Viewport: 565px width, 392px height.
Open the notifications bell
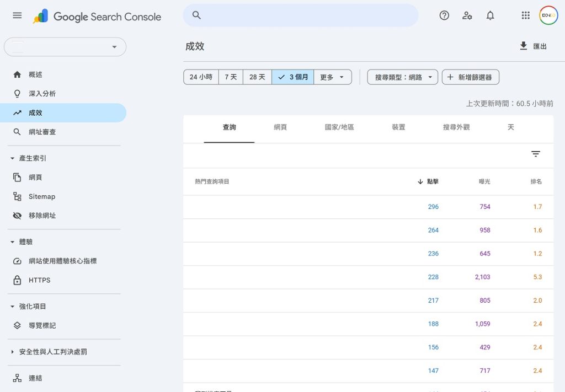click(x=490, y=15)
